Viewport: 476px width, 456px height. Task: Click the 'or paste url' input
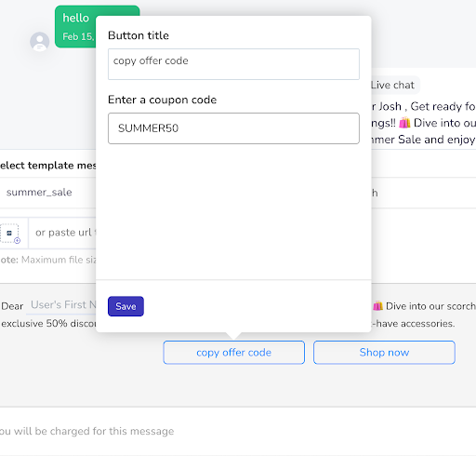(x=62, y=233)
